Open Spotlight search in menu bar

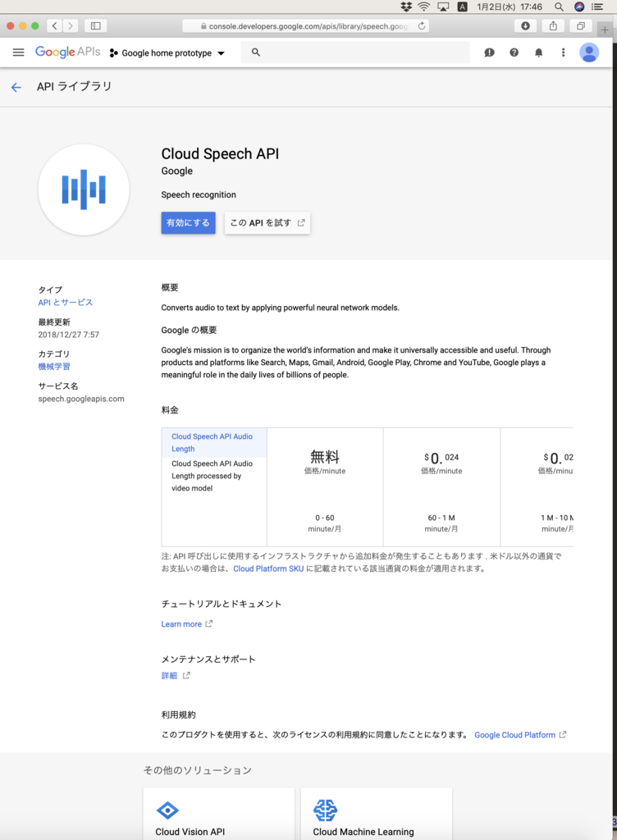click(x=559, y=7)
